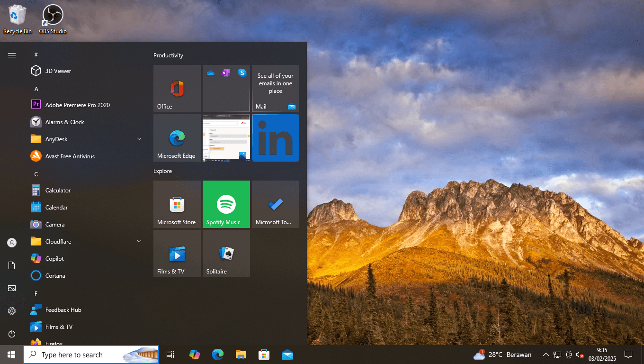644x364 pixels.
Task: Click the A letter header in app list
Action: [36, 89]
